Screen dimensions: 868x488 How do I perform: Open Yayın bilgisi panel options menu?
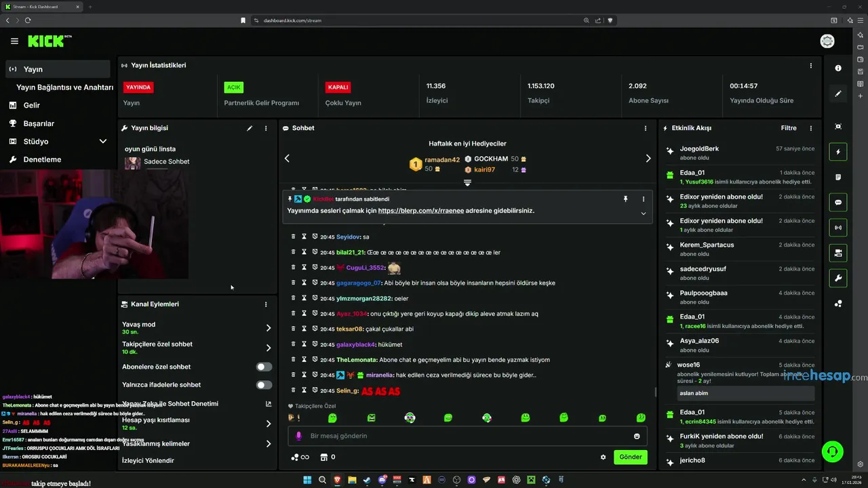click(x=266, y=128)
